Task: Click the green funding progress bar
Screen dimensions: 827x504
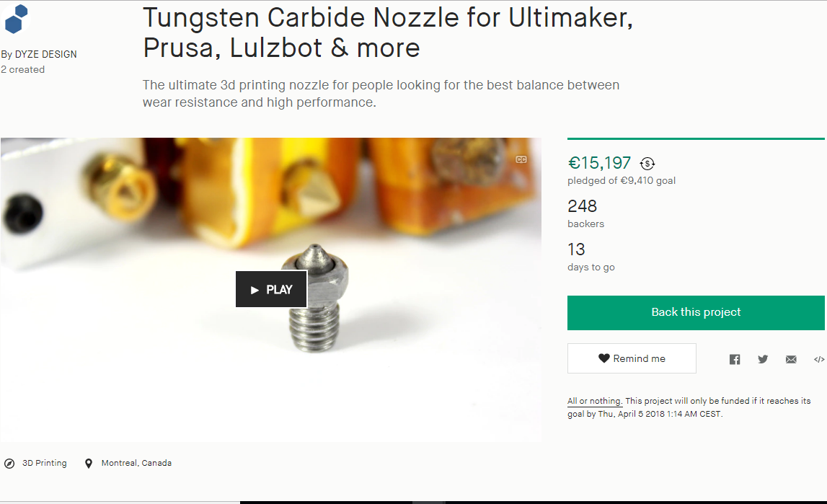Action: click(696, 138)
